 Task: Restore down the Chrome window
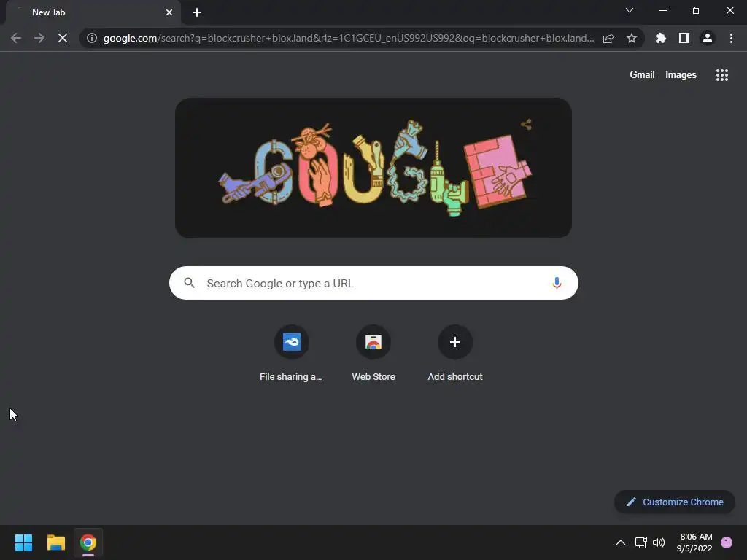click(x=697, y=10)
